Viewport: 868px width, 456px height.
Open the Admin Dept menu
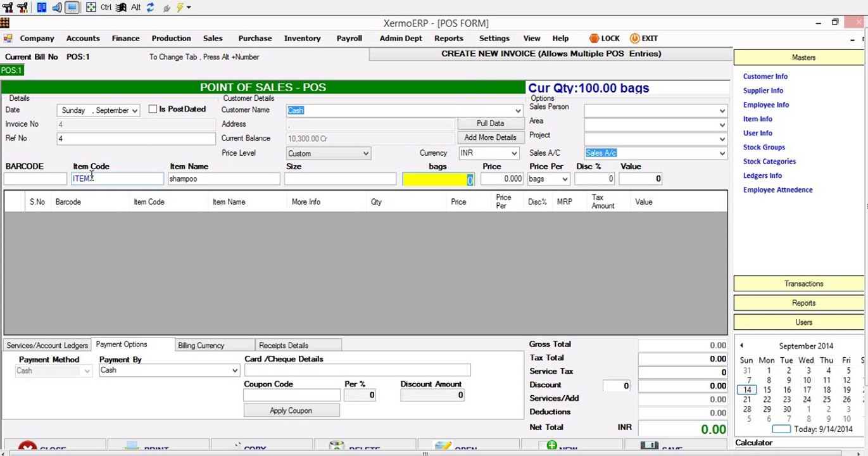click(401, 39)
